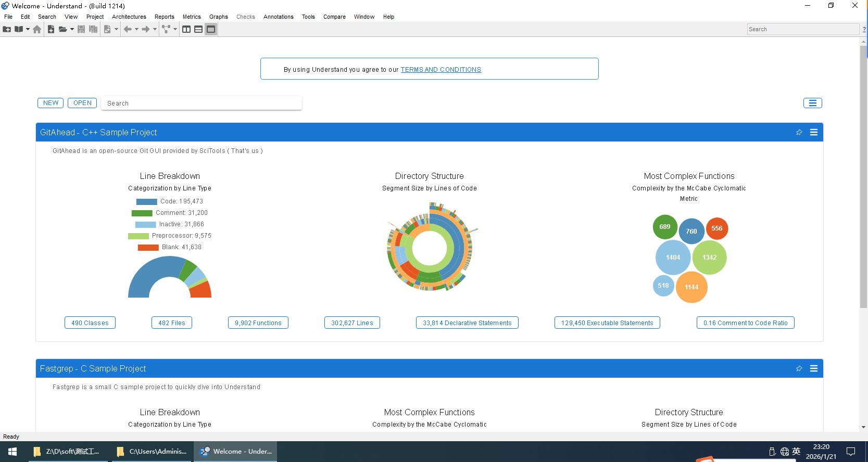Click the NEW project button

[51, 103]
